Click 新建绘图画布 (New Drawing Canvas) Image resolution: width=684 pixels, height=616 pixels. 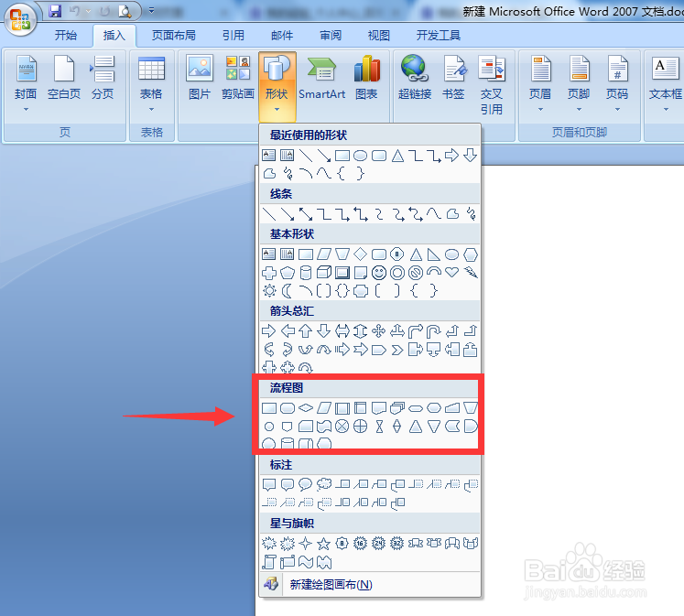370,584
